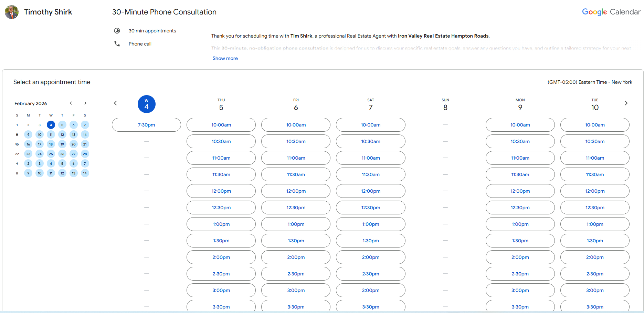Pick date 27 in the mini calendar
Screen dimensions: 644x313
click(x=73, y=154)
